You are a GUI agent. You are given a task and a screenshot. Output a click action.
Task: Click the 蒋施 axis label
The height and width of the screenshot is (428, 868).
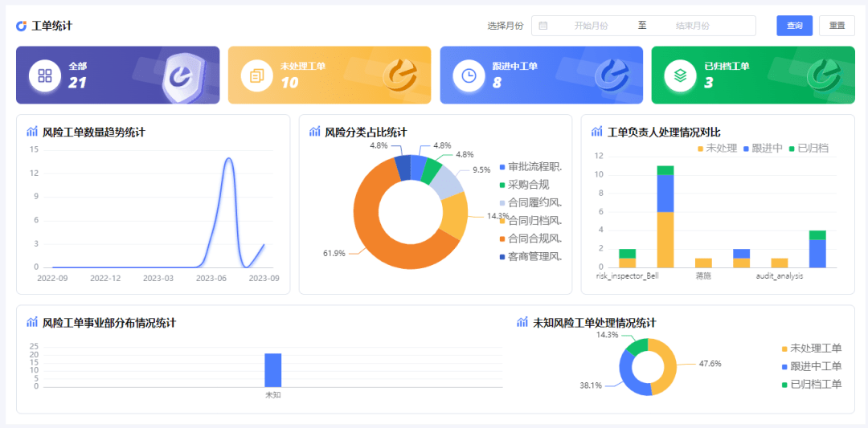[703, 275]
